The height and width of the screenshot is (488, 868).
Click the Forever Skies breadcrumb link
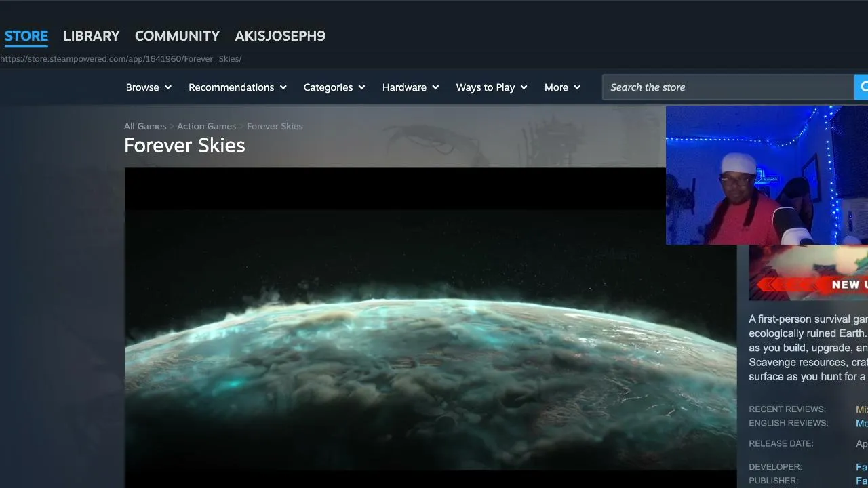[275, 126]
